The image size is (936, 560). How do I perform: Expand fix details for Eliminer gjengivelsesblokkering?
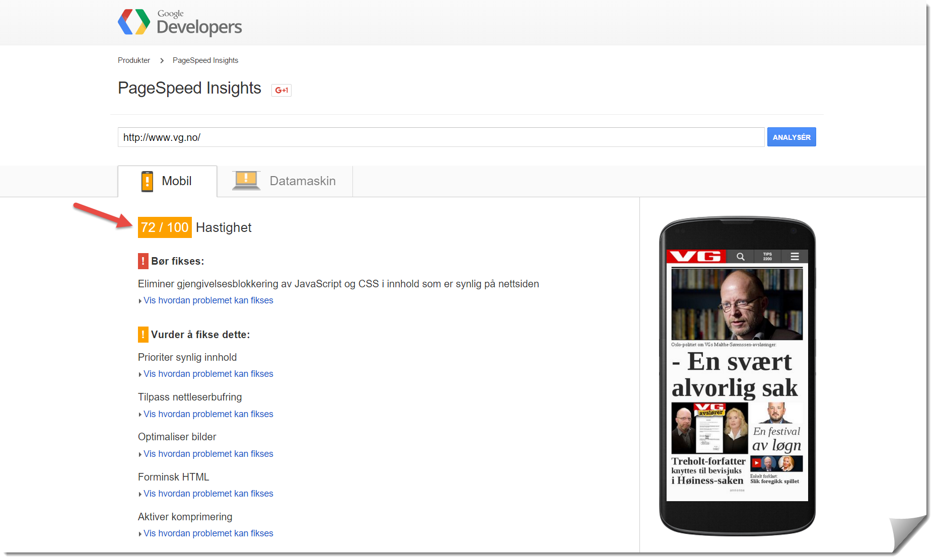[208, 300]
